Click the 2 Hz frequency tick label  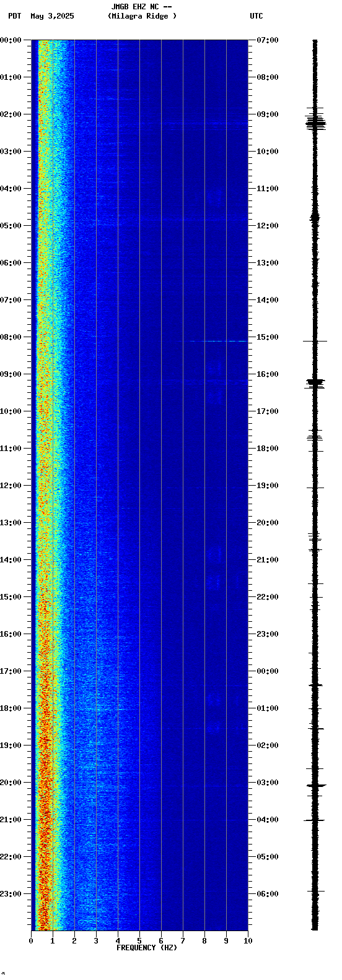74,941
